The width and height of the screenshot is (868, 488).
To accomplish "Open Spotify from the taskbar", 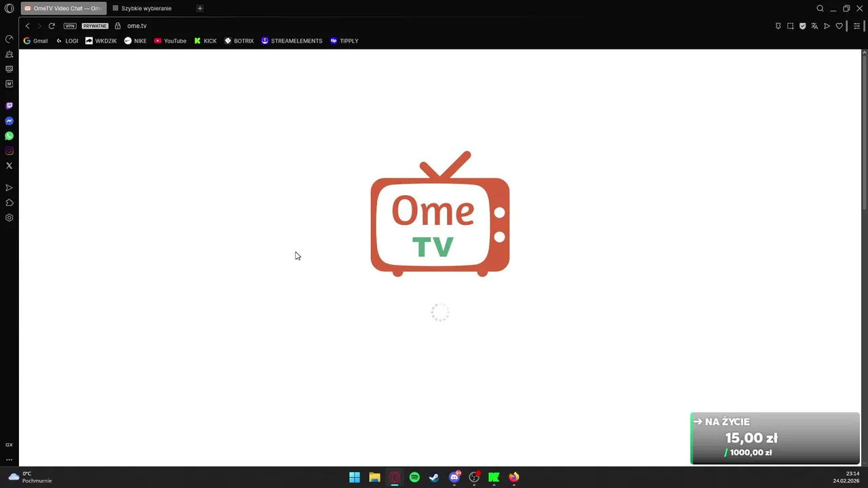I will pyautogui.click(x=414, y=477).
